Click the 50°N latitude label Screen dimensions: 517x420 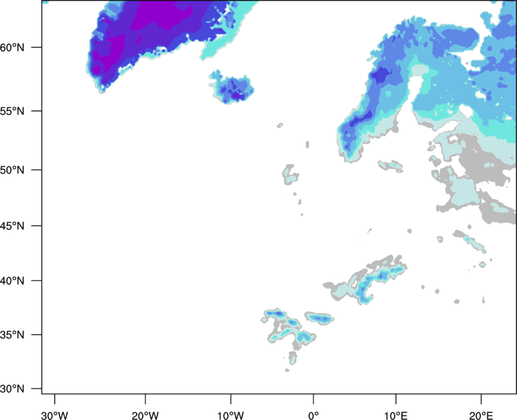point(12,170)
